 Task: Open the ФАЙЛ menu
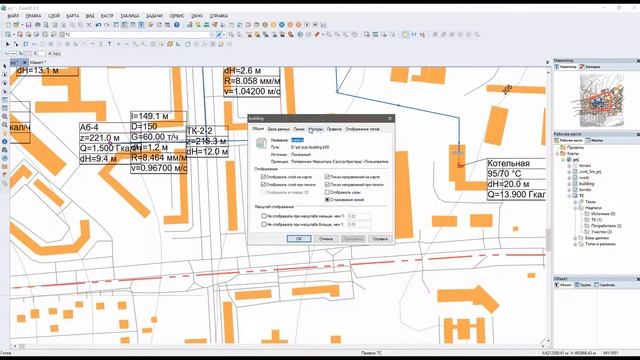pyautogui.click(x=13, y=16)
